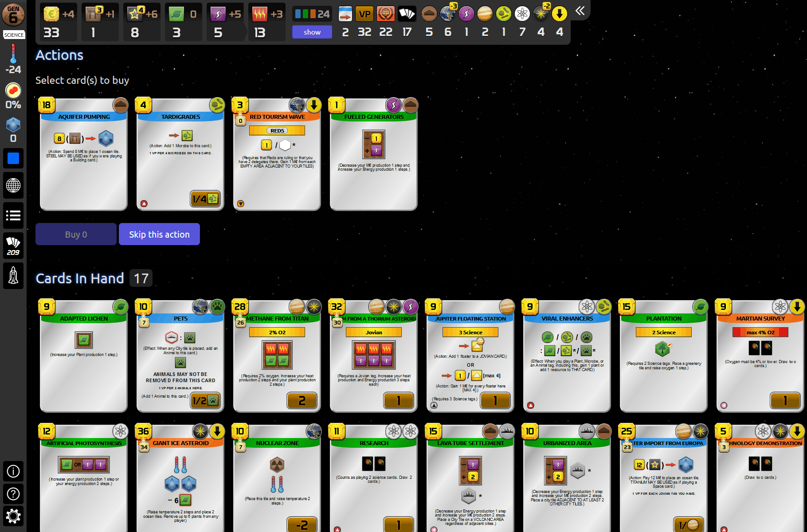
Task: Click the SCIENCE label under generation
Action: [x=14, y=35]
